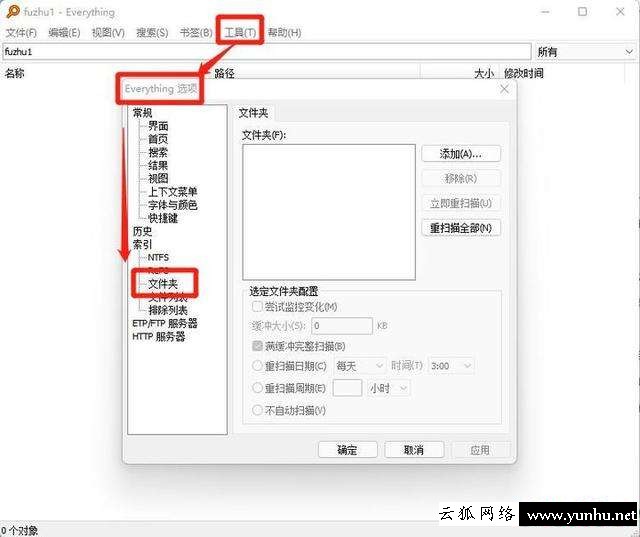Image resolution: width=640 pixels, height=537 pixels.
Task: Sort by the 名称 column header
Action: (x=15, y=73)
